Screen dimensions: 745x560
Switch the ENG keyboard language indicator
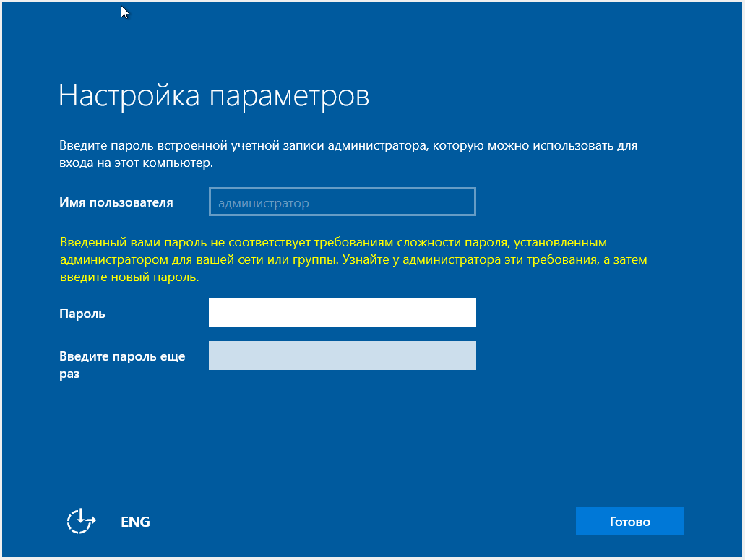click(135, 522)
